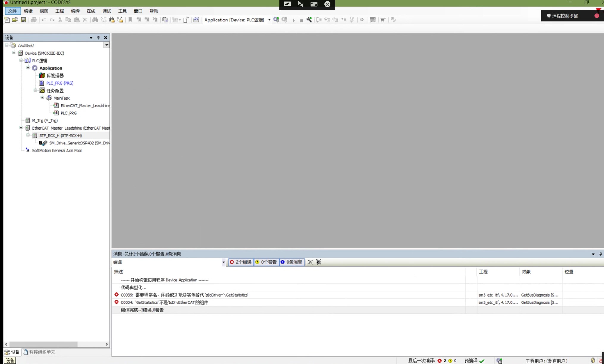Screen dimensions: 604x364
Task: Click the Find binoculars icon
Action: 95,20
